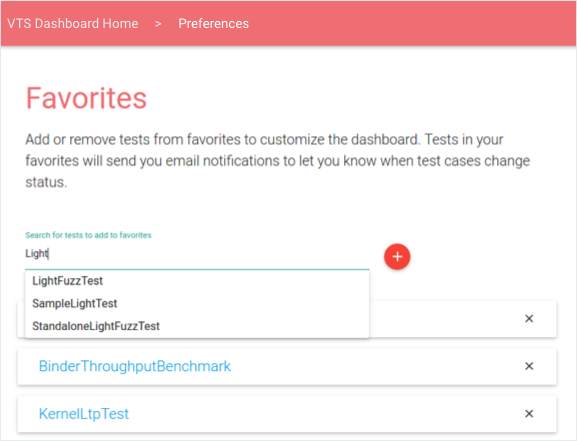
Task: Remove the topmost favorite via its X icon
Action: click(529, 318)
